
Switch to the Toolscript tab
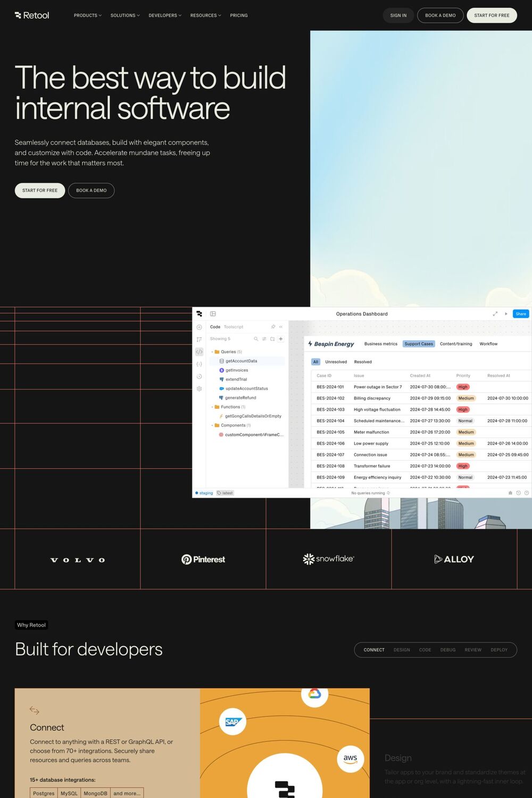(x=234, y=327)
